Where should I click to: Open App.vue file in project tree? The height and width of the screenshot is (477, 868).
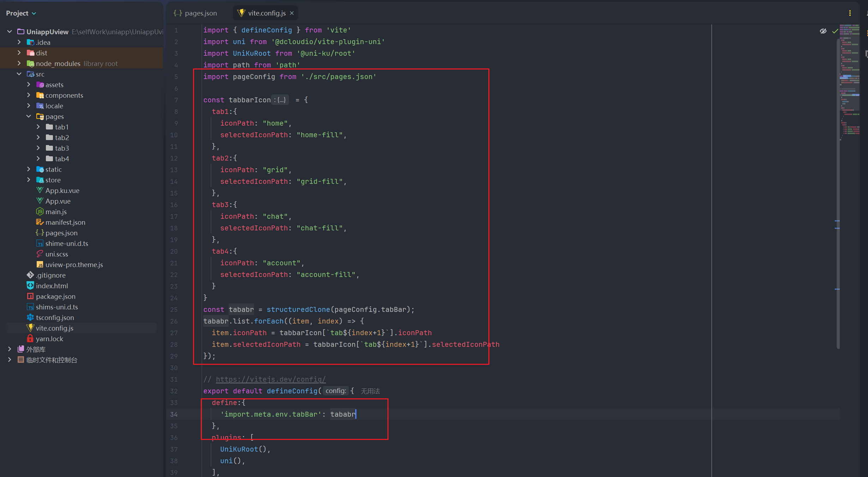click(58, 201)
